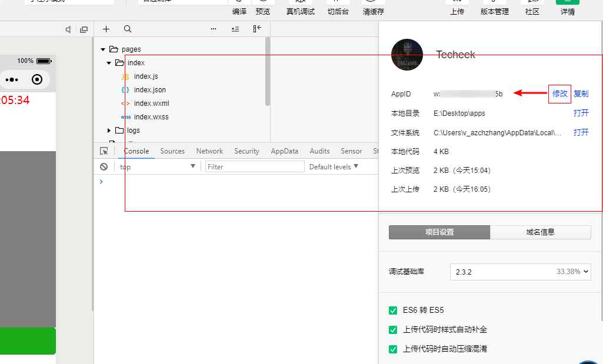Screen dimensions: 603x364
Task: Open index.wxml in the file tree
Action: 151,103
